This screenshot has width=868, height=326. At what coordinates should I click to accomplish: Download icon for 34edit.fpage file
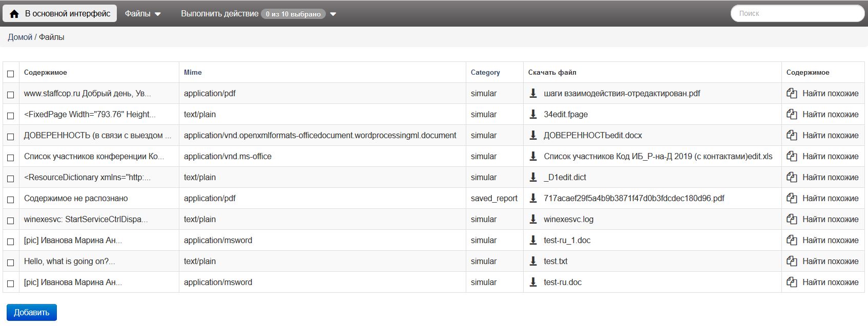click(533, 114)
